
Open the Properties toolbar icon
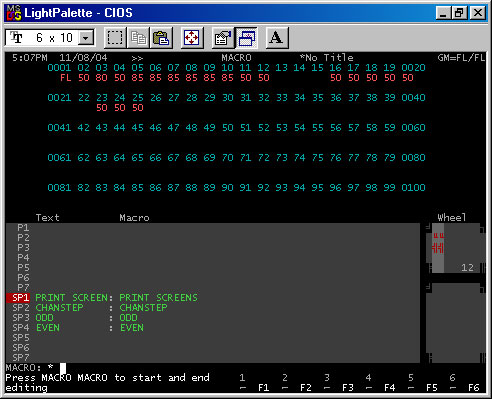pos(223,38)
